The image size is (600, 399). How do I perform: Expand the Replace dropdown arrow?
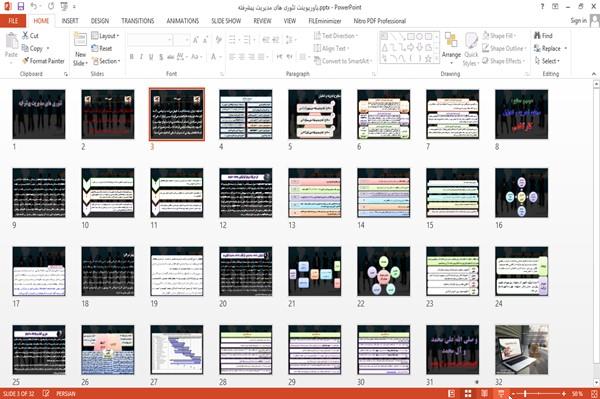click(x=566, y=49)
